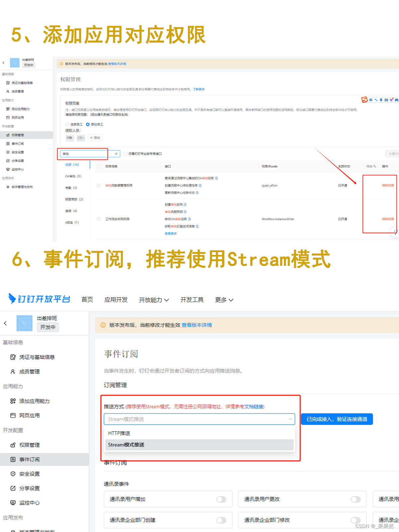Select the 部分员工 radio button

[x=88, y=124]
